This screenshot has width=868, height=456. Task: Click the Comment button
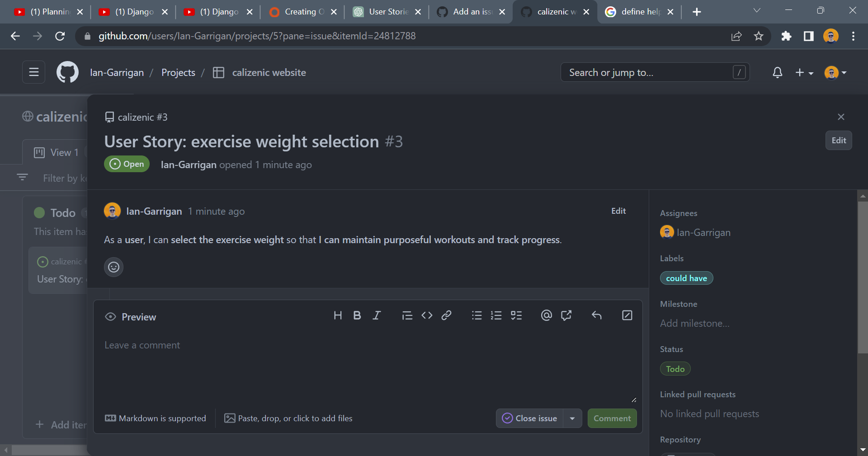[612, 418]
